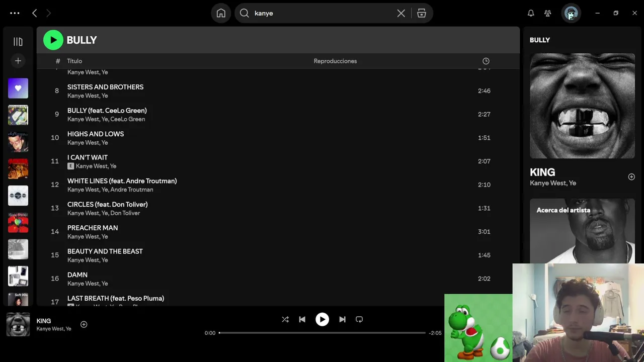Sort by duration clock icon column
This screenshot has width=644, height=362.
coord(486,61)
